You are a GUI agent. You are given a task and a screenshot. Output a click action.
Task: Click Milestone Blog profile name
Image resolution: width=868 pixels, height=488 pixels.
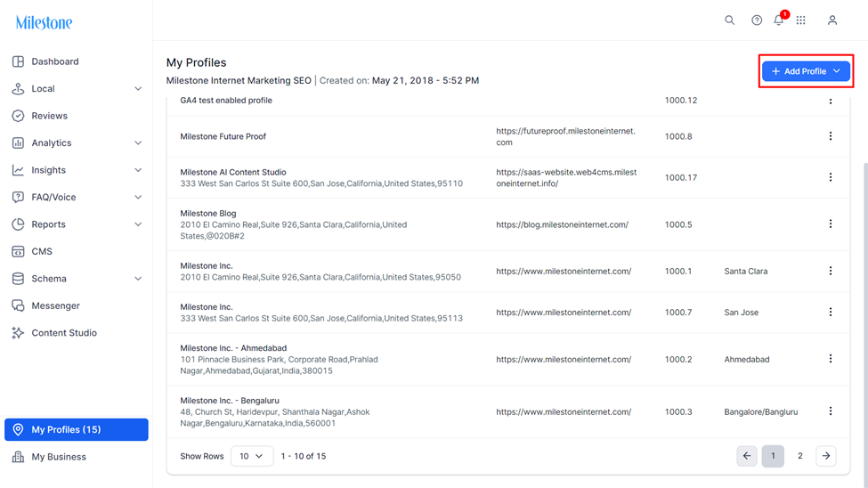[208, 213]
